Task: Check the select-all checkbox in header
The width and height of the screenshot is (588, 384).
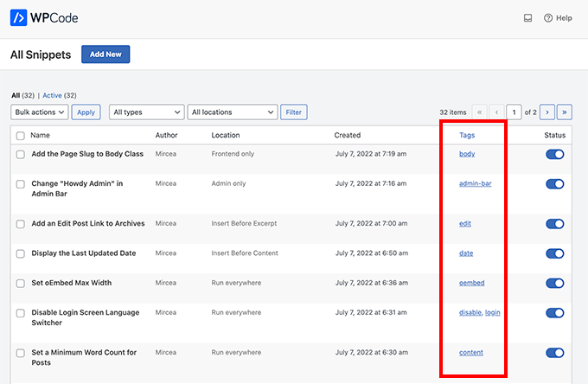Action: pyautogui.click(x=20, y=136)
